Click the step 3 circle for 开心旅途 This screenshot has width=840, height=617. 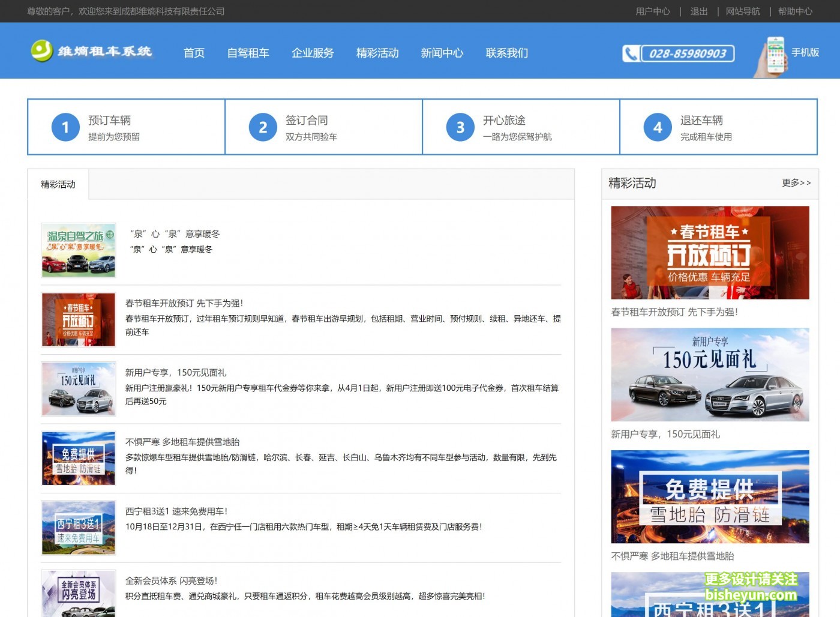[x=460, y=127]
